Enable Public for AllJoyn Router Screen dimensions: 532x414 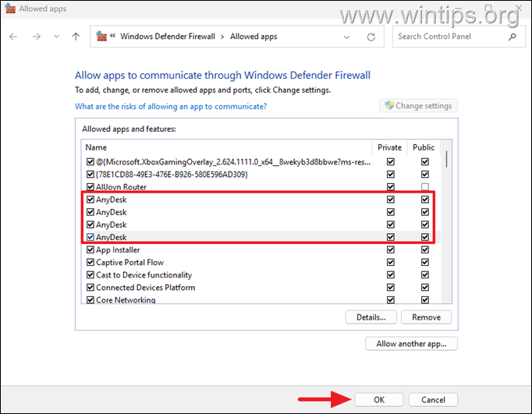click(425, 187)
